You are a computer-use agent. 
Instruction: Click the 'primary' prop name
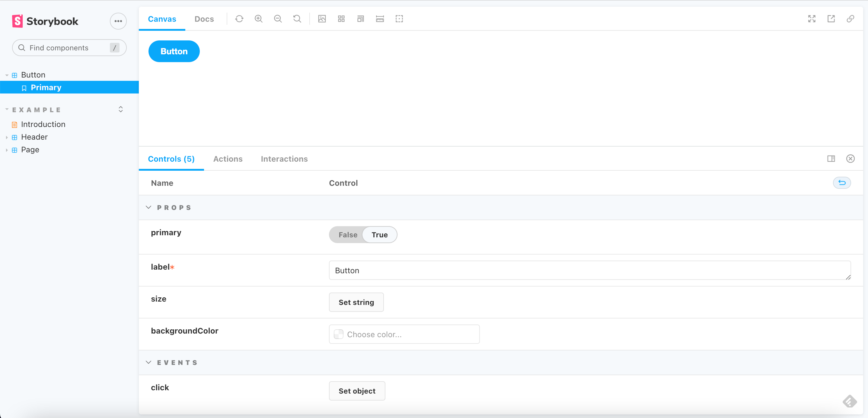pos(166,233)
